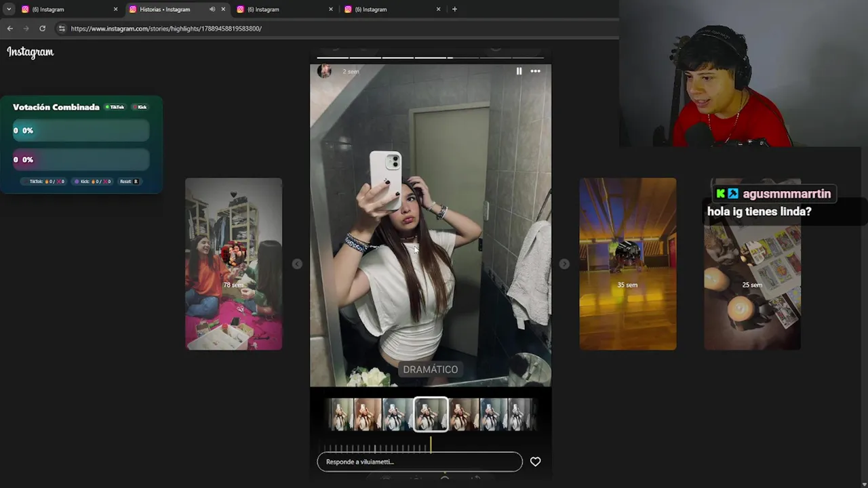868x488 pixels.
Task: Open a new browser tab
Action: click(454, 9)
